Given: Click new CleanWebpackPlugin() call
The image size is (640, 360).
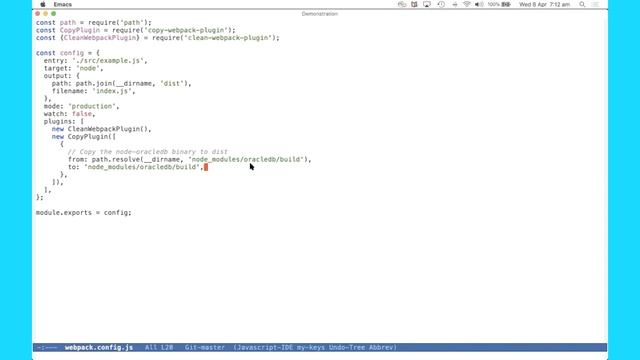Looking at the screenshot, I should (101, 129).
